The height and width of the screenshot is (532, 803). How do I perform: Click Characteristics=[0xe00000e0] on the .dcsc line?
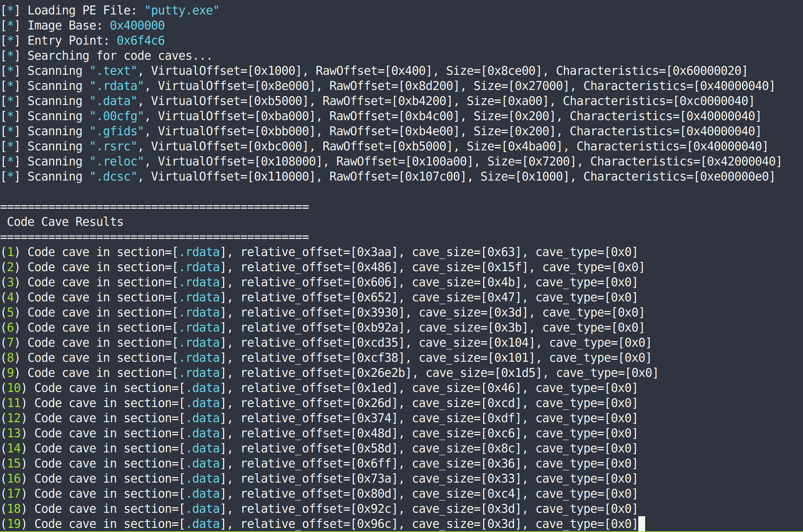coord(679,176)
